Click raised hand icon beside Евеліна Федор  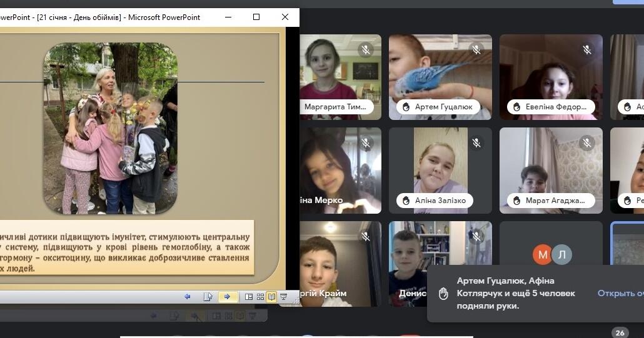tap(516, 107)
